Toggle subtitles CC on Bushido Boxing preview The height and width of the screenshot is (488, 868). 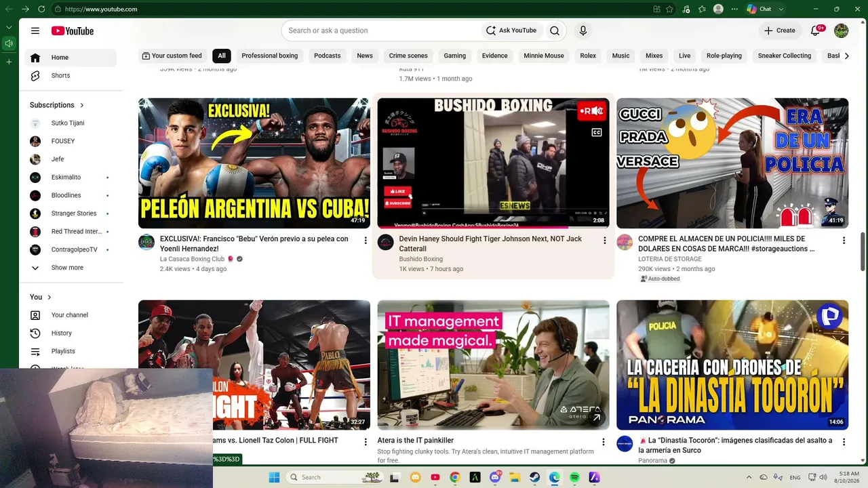(597, 133)
